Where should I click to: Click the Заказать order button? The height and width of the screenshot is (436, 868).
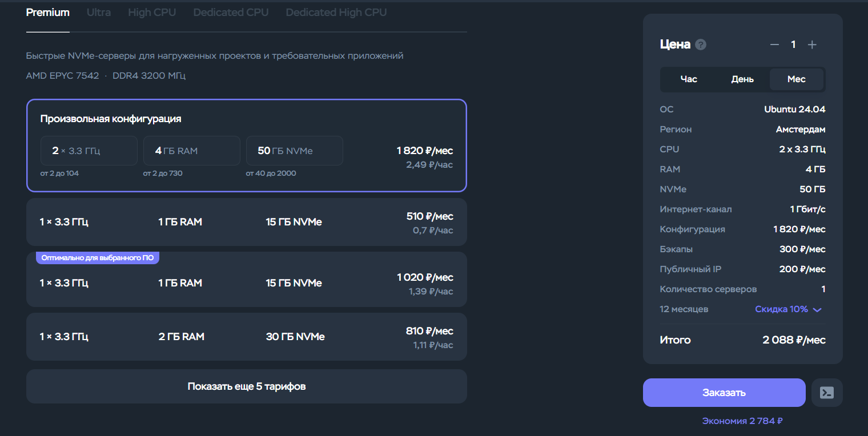[x=724, y=393]
